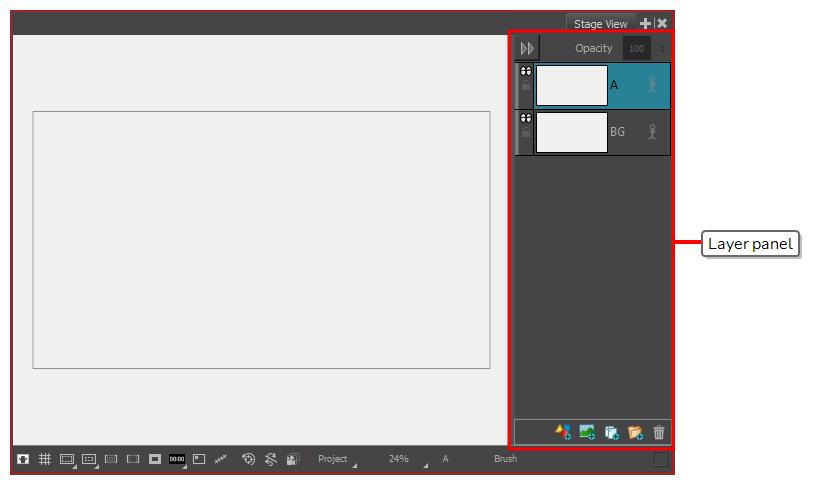This screenshot has width=814, height=485.
Task: Select the BG layer thumbnail
Action: coord(572,132)
